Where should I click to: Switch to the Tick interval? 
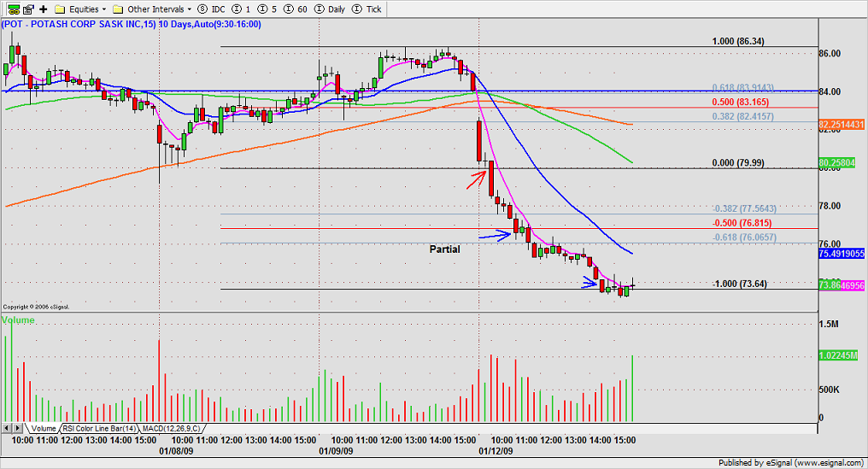367,9
